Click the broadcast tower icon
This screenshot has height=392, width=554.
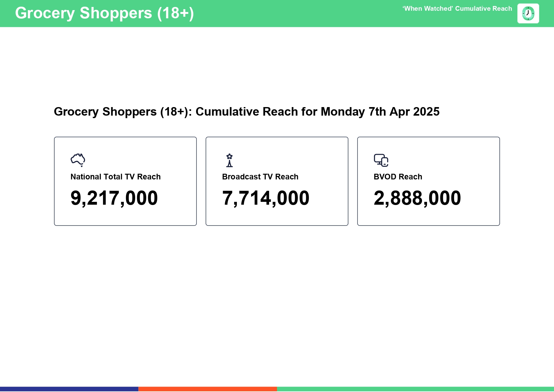(x=229, y=160)
